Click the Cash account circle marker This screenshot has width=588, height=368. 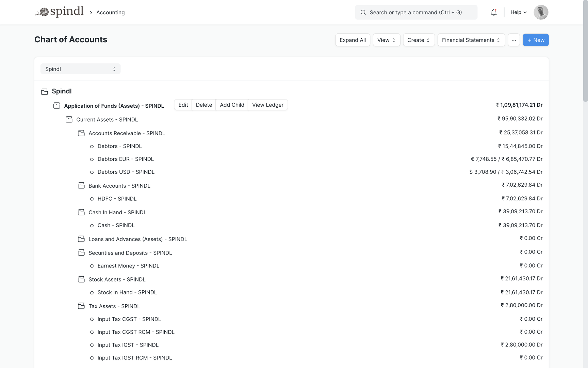(x=92, y=226)
